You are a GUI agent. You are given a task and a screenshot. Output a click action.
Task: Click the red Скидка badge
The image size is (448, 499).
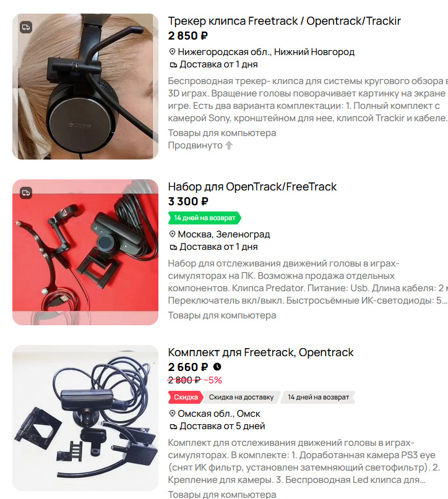(x=186, y=397)
